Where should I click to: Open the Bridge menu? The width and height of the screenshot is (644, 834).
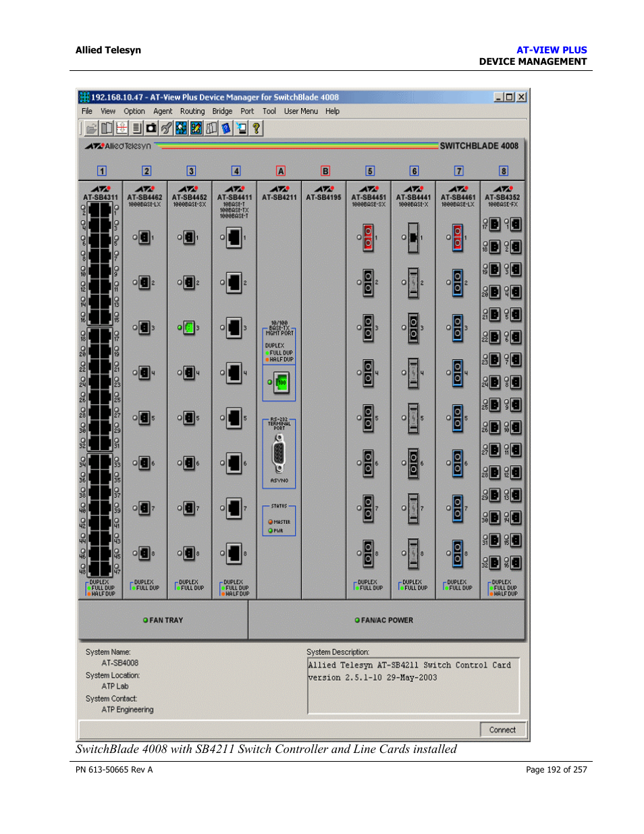(x=222, y=111)
